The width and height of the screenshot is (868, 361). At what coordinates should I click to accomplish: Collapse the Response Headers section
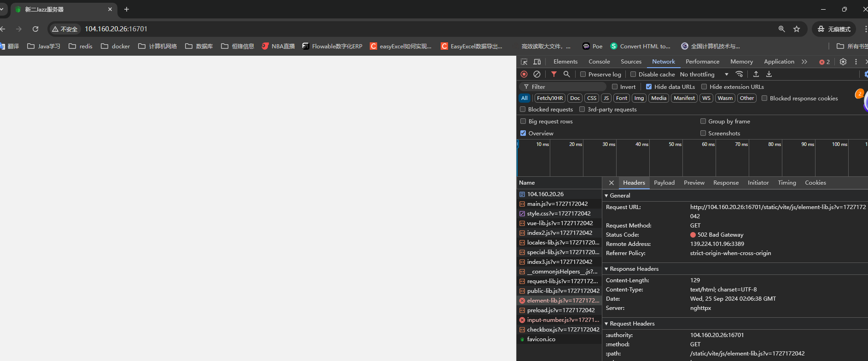606,269
